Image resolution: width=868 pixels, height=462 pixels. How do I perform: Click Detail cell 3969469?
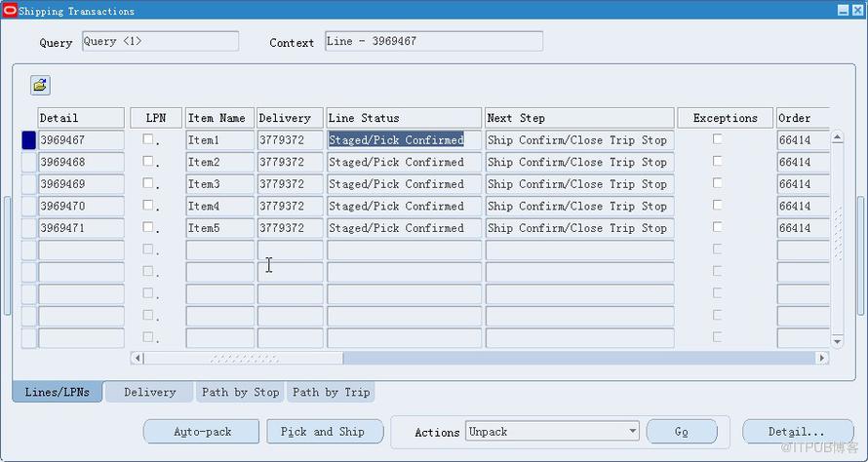(x=81, y=184)
